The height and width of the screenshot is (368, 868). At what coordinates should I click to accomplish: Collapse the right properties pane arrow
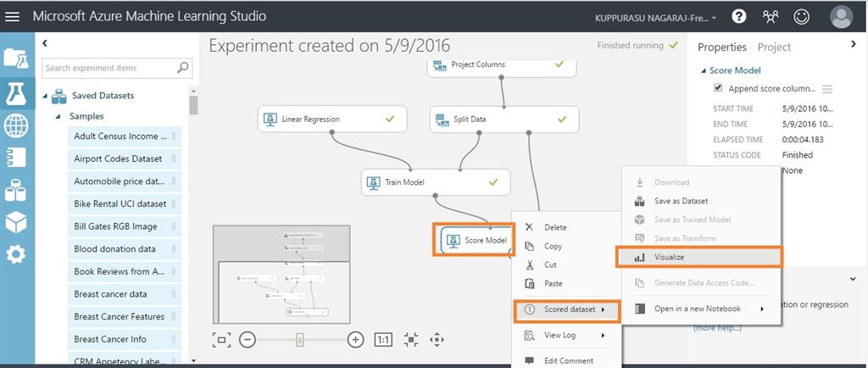(x=853, y=42)
